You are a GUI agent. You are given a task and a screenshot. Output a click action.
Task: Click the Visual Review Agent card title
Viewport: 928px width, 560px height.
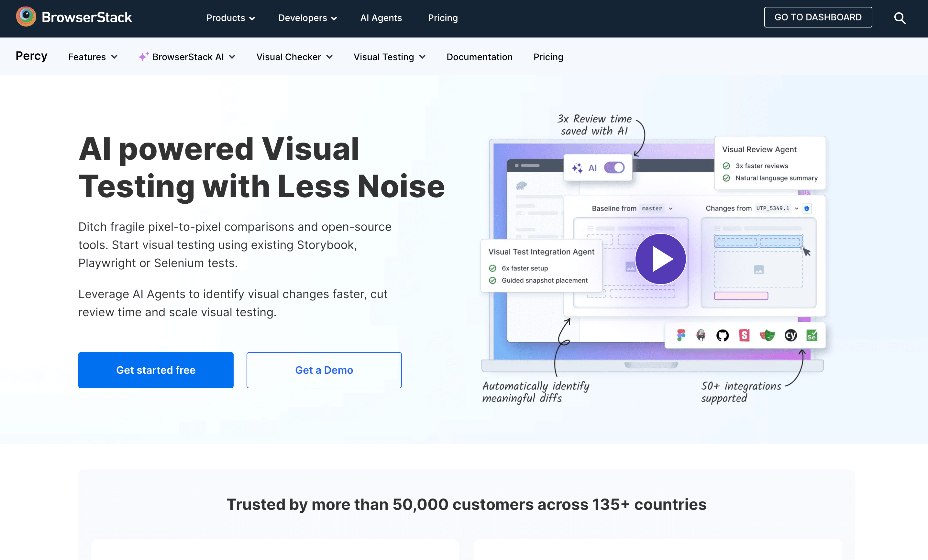coord(759,149)
